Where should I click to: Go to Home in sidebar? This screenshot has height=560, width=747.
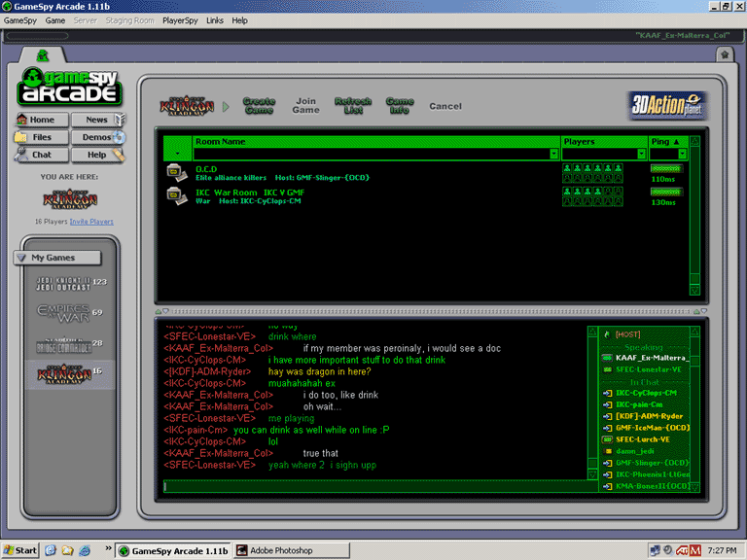[x=42, y=120]
